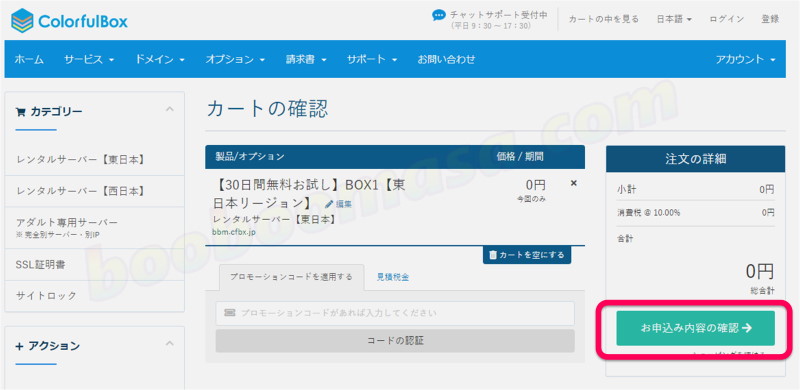This screenshot has height=390, width=800.
Task: Switch to the 見積税金 tab
Action: click(x=393, y=277)
